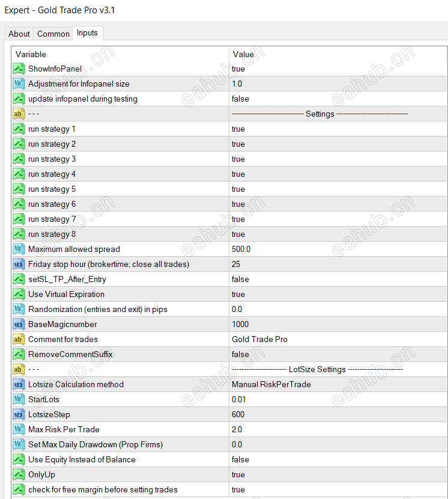Screen dimensions: 448x499
Task: Click the icon next to update infopanel during testing
Action: pyautogui.click(x=19, y=99)
